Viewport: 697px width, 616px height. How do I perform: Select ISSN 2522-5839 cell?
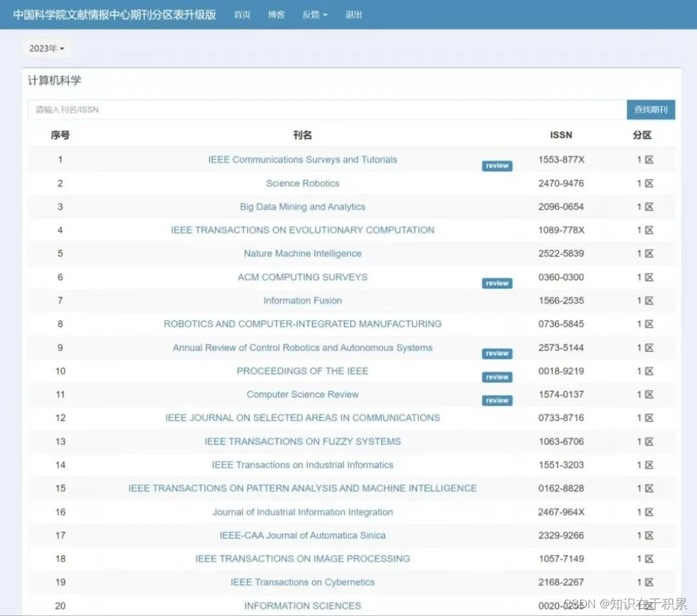561,253
